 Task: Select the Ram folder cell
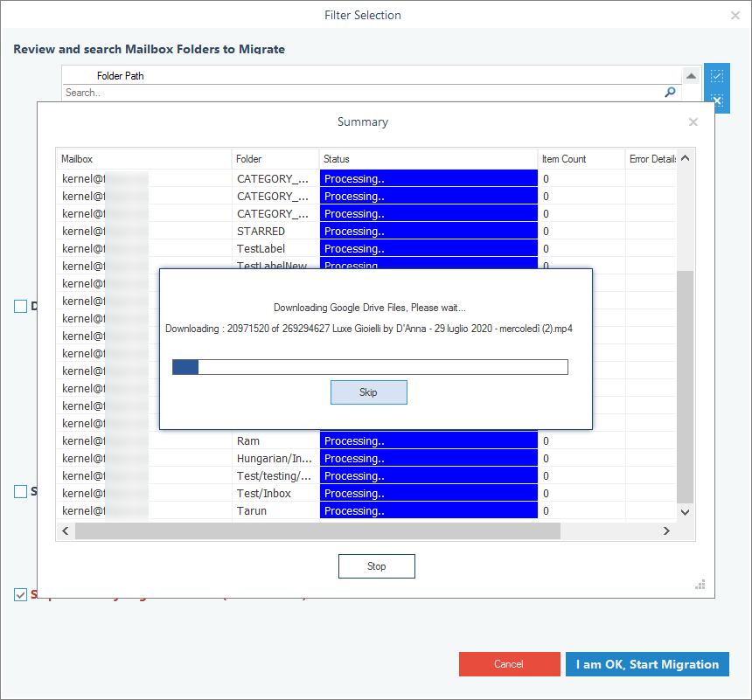click(x=275, y=441)
